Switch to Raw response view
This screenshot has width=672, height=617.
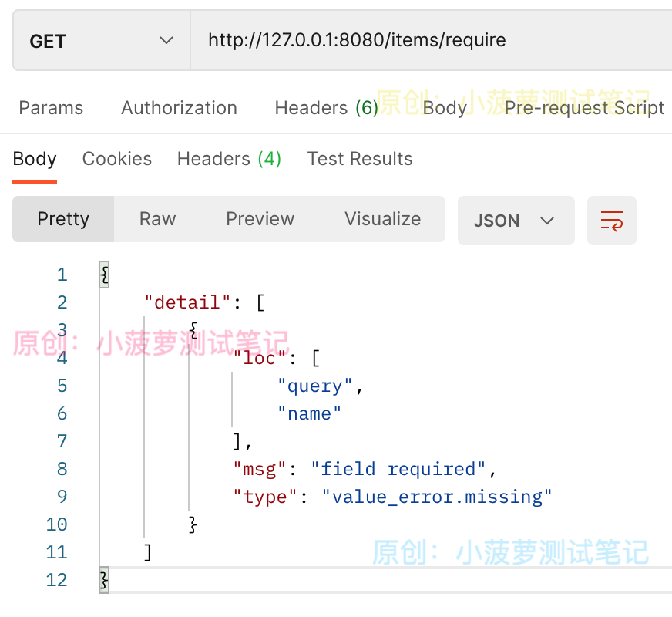click(x=158, y=219)
